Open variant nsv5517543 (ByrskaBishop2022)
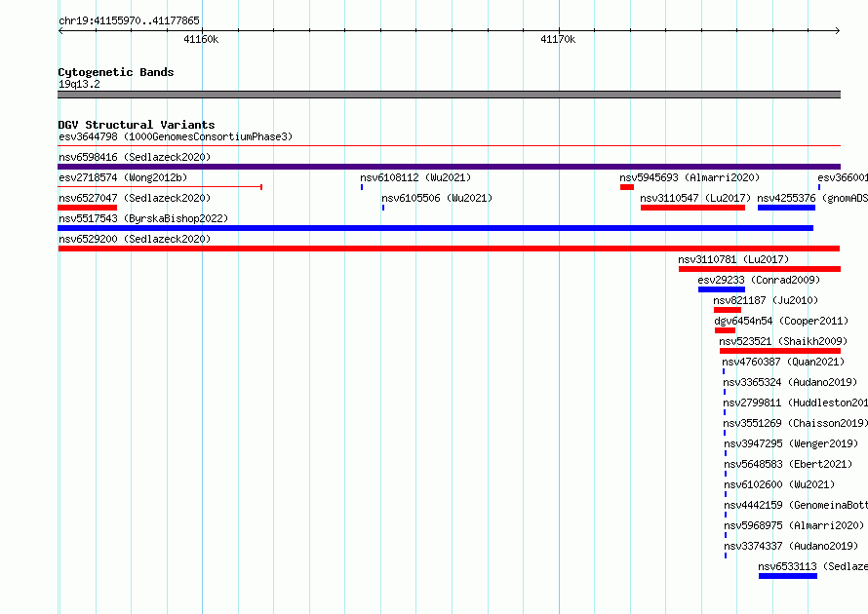 click(x=143, y=218)
